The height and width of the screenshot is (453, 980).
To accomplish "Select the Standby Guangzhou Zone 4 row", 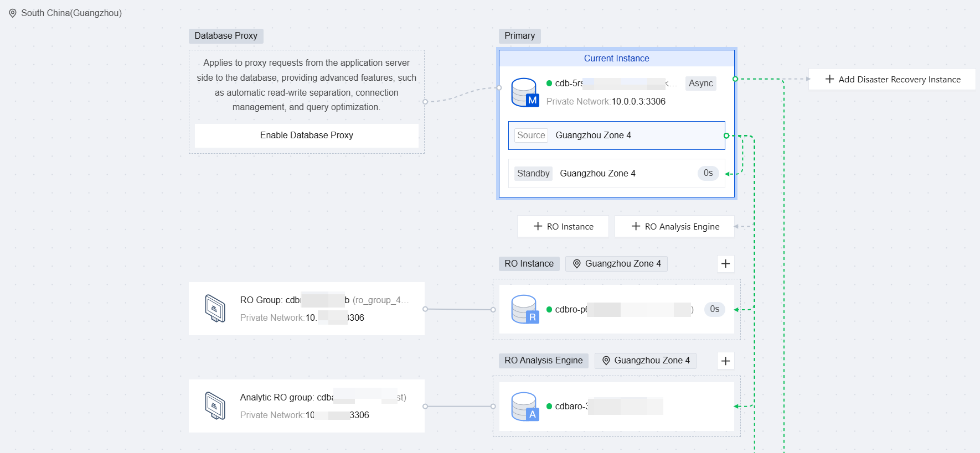I will coord(616,174).
